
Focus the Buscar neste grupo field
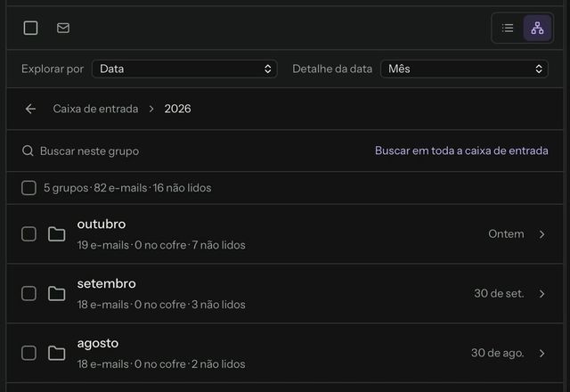coord(89,151)
